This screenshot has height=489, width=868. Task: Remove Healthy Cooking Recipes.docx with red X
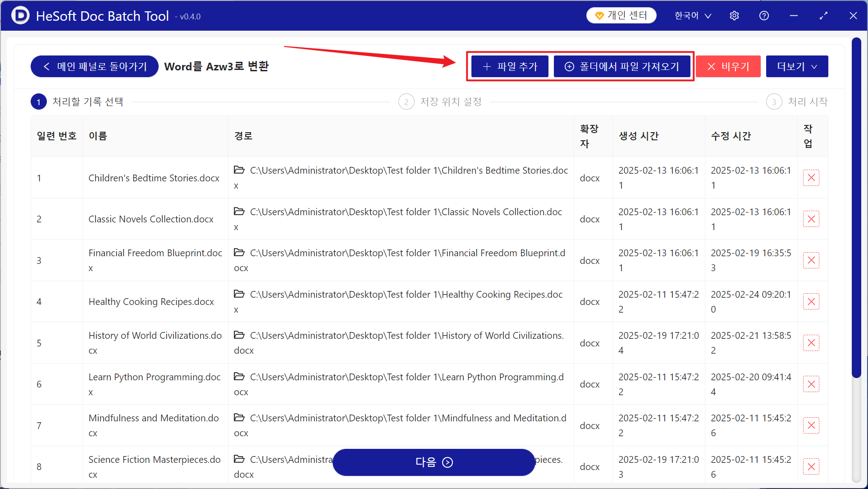coord(811,302)
